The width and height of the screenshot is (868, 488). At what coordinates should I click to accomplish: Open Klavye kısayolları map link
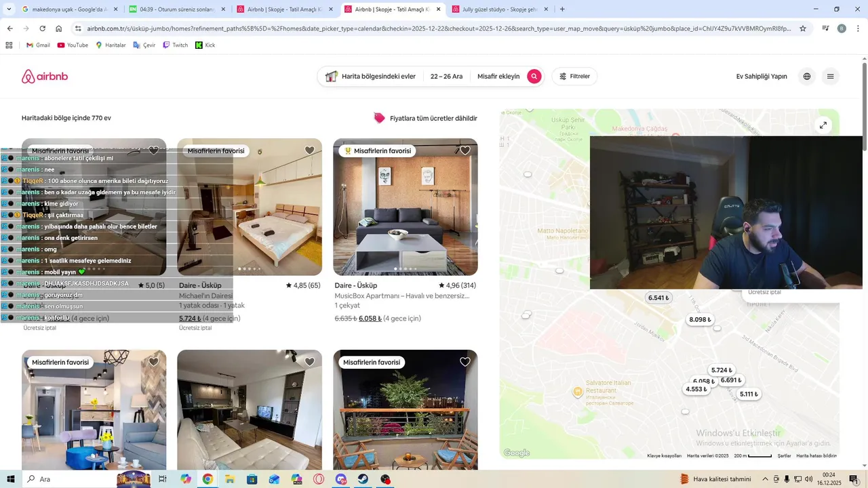(x=664, y=455)
